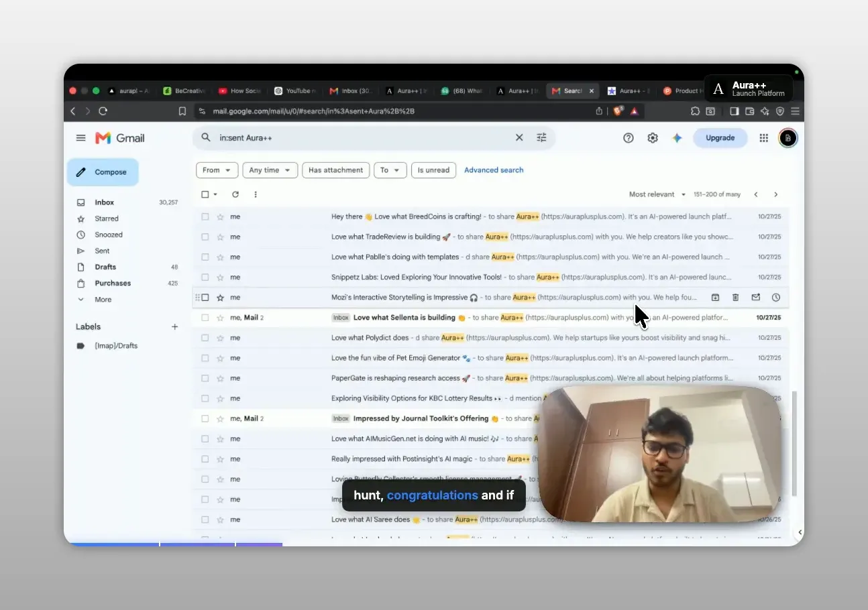Switch to the BeCreative browser tab

(x=184, y=91)
